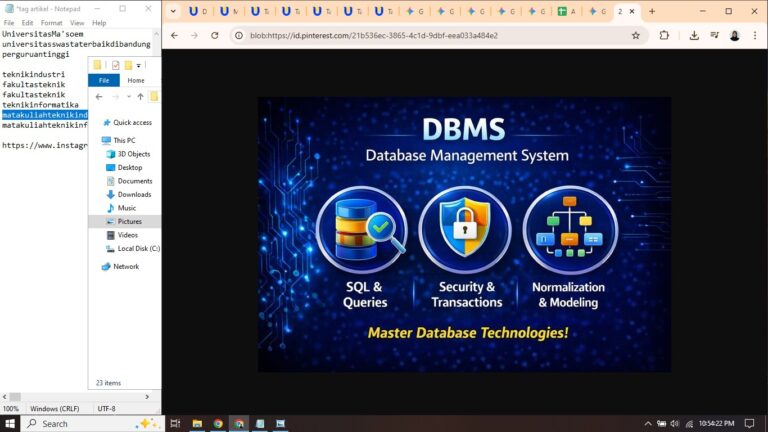This screenshot has height=432, width=768.
Task: Go back in the Chrome browser
Action: (x=175, y=35)
